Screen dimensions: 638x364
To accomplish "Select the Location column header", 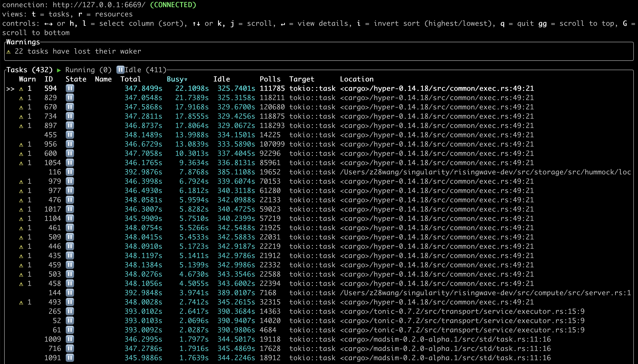I will 357,79.
